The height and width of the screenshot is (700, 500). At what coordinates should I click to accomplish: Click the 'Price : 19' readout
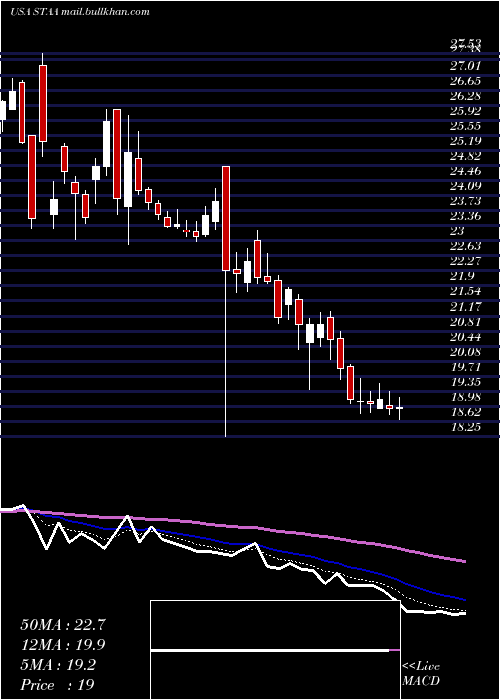point(57,685)
